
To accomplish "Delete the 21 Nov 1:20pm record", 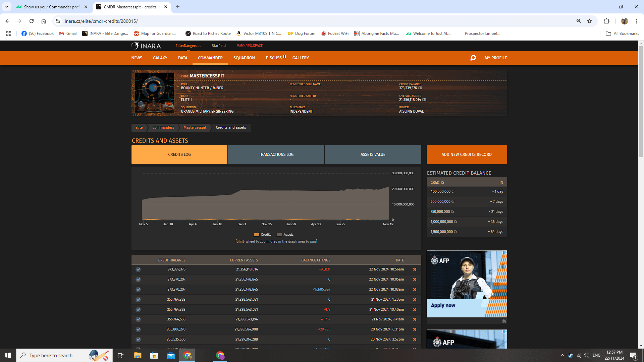I will click(x=415, y=300).
